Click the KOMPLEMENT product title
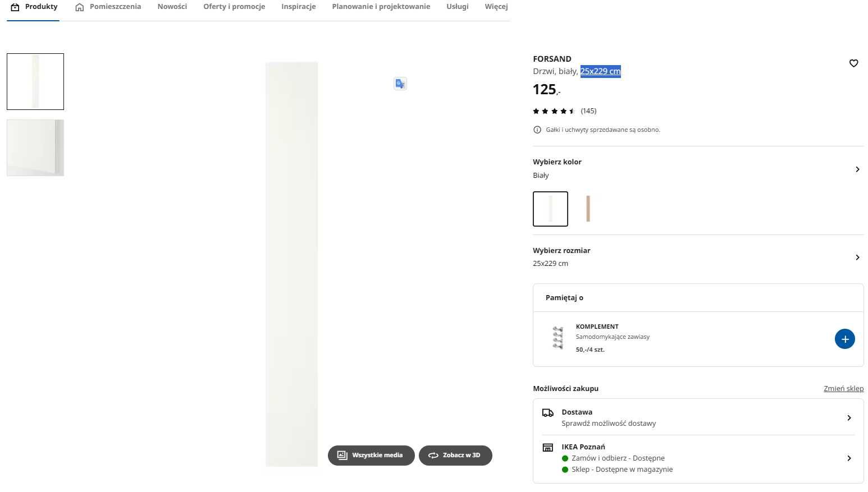Screen dimensions: 868x492 [597, 327]
